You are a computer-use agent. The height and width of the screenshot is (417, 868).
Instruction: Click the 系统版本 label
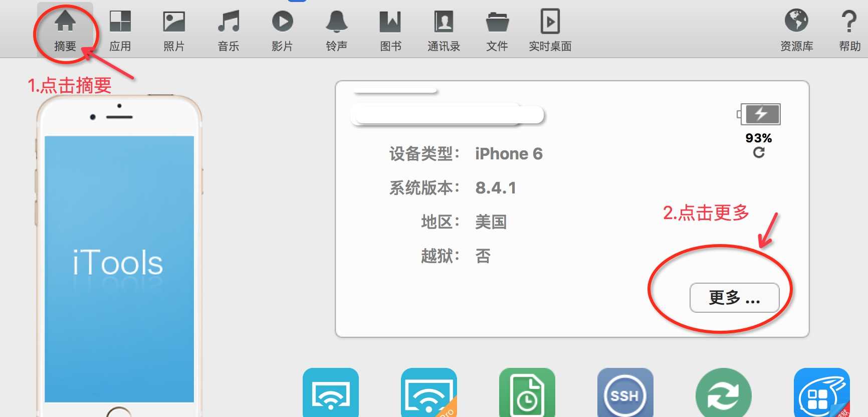tap(424, 188)
